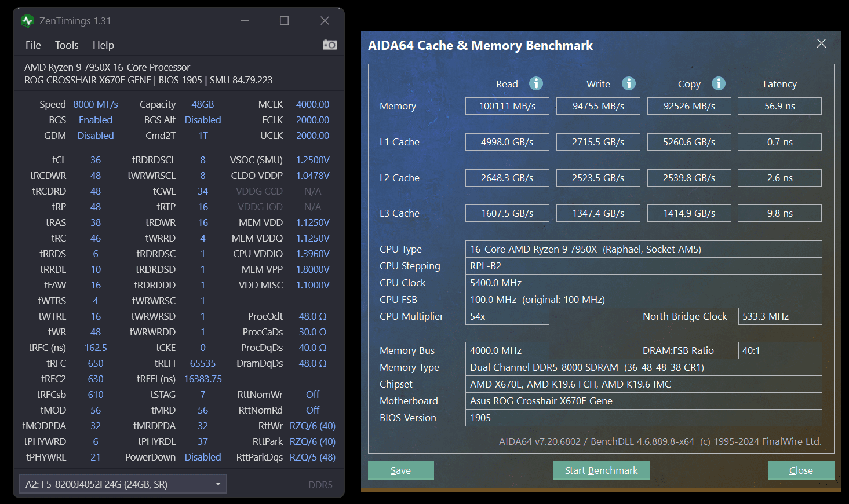Viewport: 849px width, 504px height.
Task: Click the Save button in AIDA64
Action: point(400,470)
